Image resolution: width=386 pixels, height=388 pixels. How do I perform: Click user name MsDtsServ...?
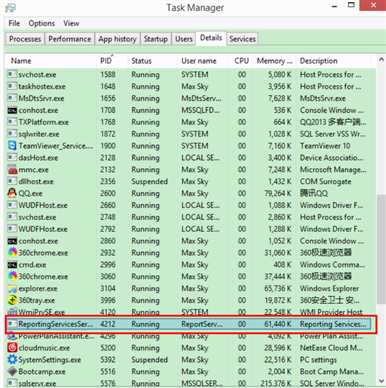[201, 98]
